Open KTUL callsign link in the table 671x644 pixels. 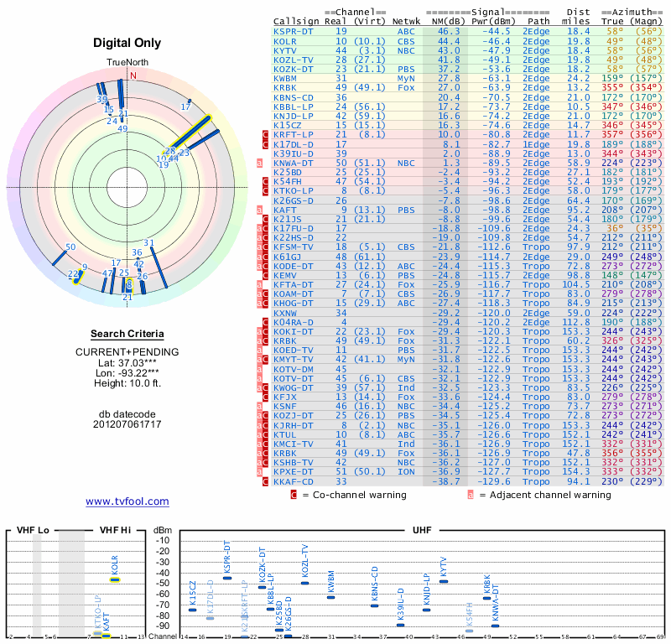pyautogui.click(x=284, y=434)
